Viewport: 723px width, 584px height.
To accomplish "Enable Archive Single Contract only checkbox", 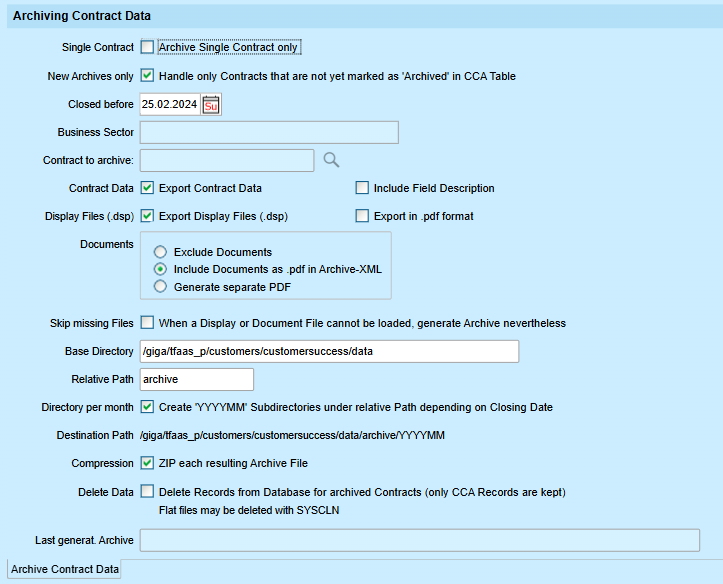I will point(147,47).
